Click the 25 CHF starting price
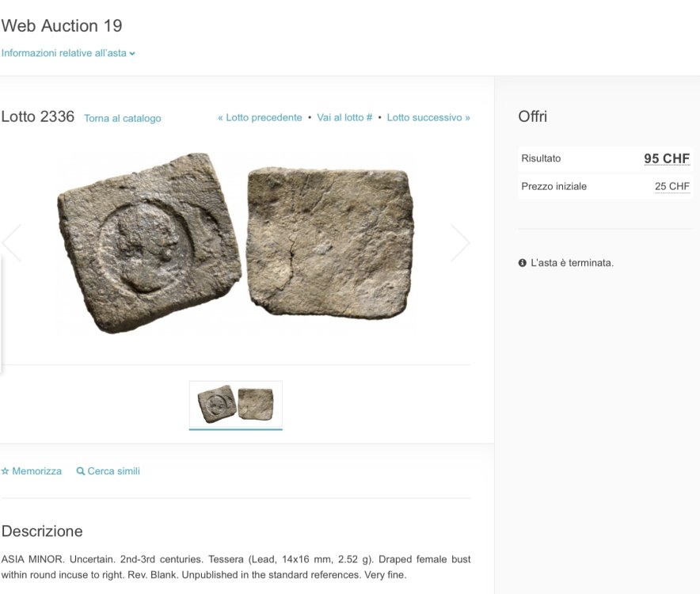The image size is (700, 594). pyautogui.click(x=671, y=186)
